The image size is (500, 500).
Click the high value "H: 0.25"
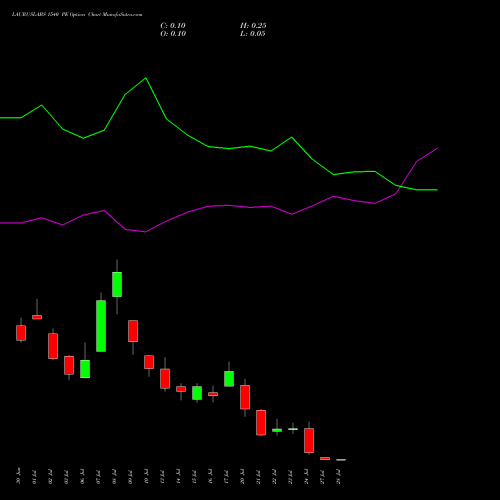(253, 26)
